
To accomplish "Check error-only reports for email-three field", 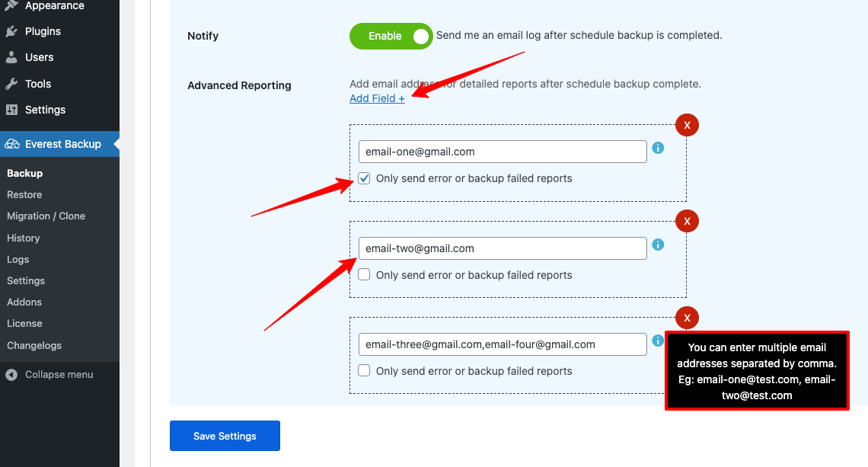I will 365,371.
